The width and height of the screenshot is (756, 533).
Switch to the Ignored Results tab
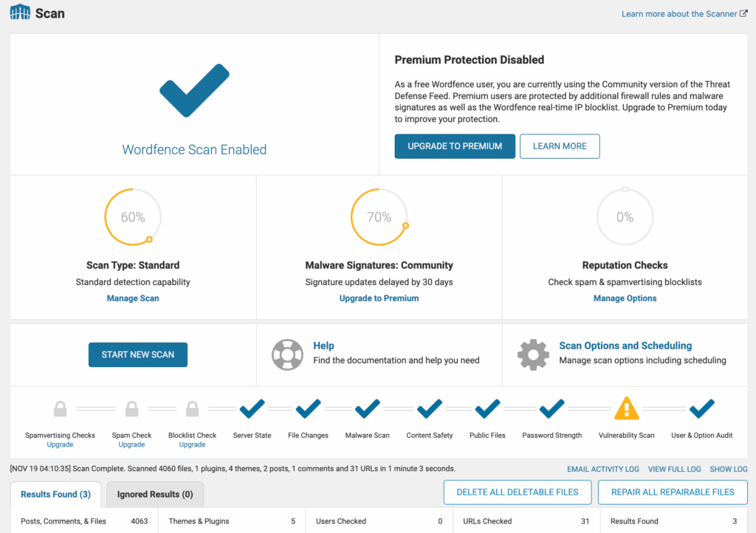point(154,493)
